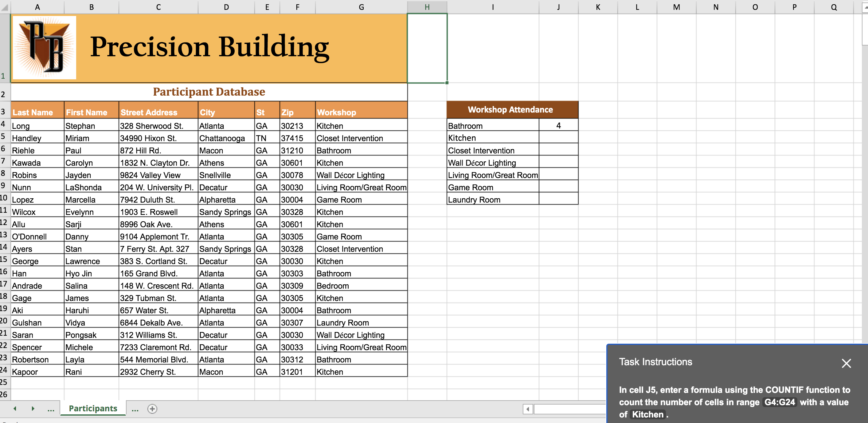Click previous sheet navigation arrow
Image resolution: width=868 pixels, height=423 pixels.
[x=15, y=409]
